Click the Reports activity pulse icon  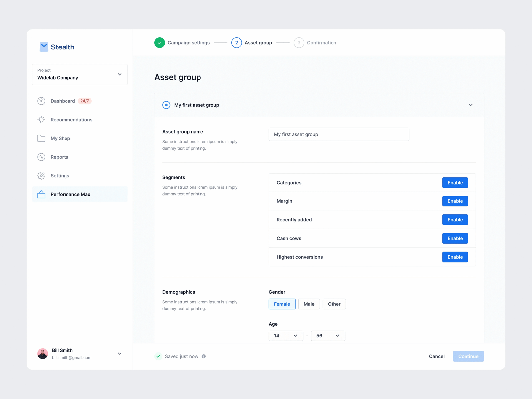pyautogui.click(x=41, y=157)
